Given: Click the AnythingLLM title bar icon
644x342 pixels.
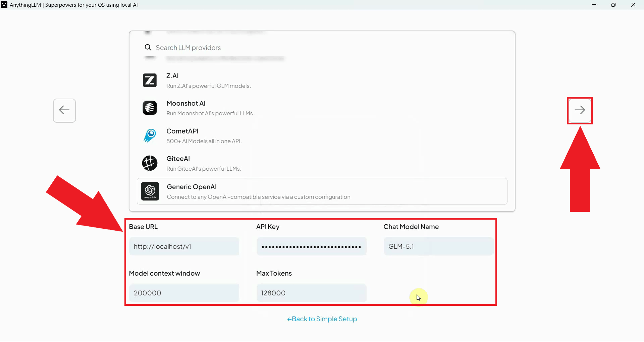Looking at the screenshot, I should click(x=4, y=5).
